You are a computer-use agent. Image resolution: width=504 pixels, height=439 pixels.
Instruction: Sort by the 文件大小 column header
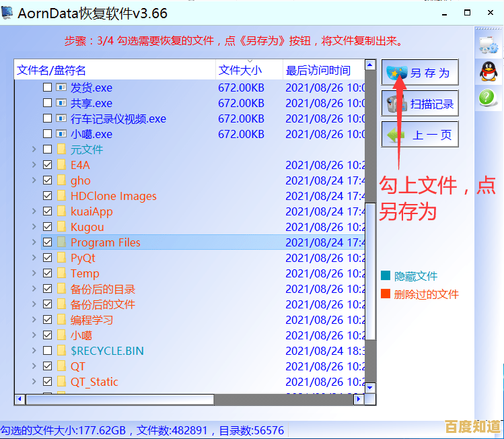tap(250, 70)
